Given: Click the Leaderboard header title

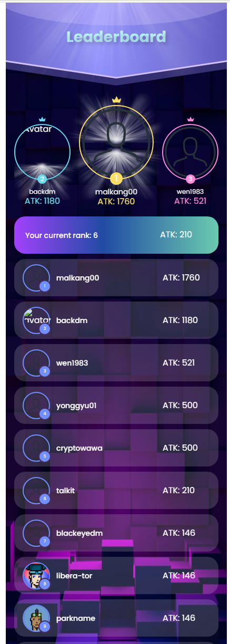Looking at the screenshot, I should pos(116,37).
